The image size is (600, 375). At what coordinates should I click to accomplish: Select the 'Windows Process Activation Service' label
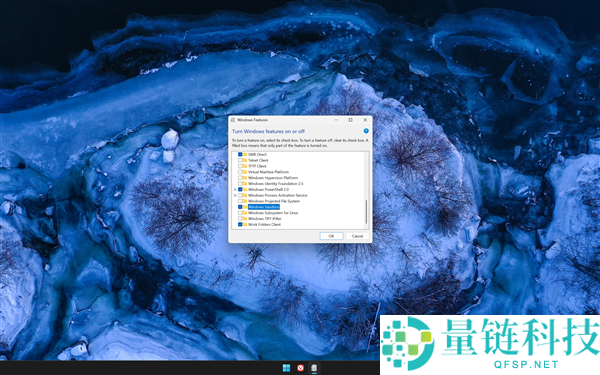(x=277, y=195)
